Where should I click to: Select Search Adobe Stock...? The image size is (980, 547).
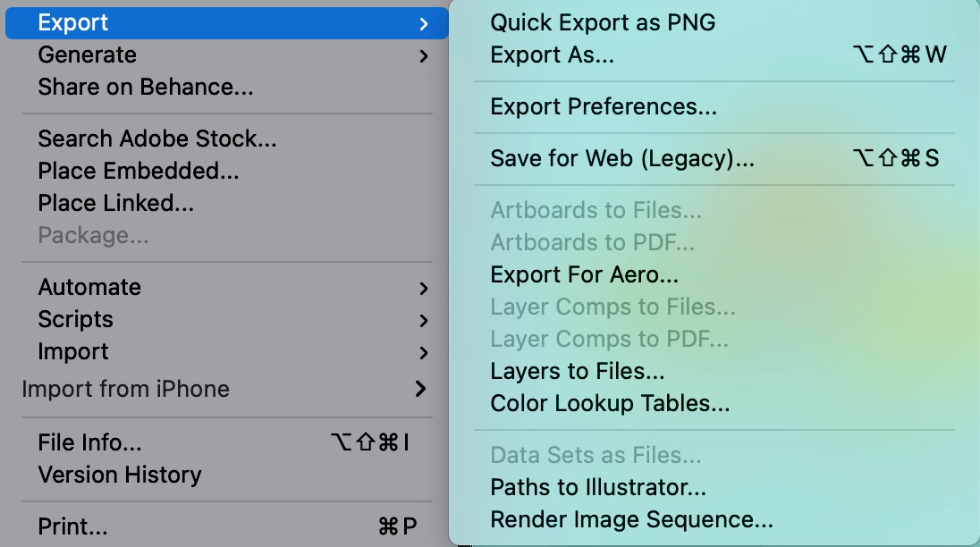[227, 139]
